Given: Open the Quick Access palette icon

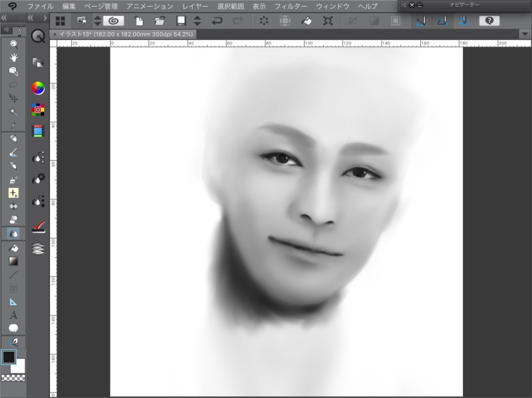Looking at the screenshot, I should click(x=38, y=36).
